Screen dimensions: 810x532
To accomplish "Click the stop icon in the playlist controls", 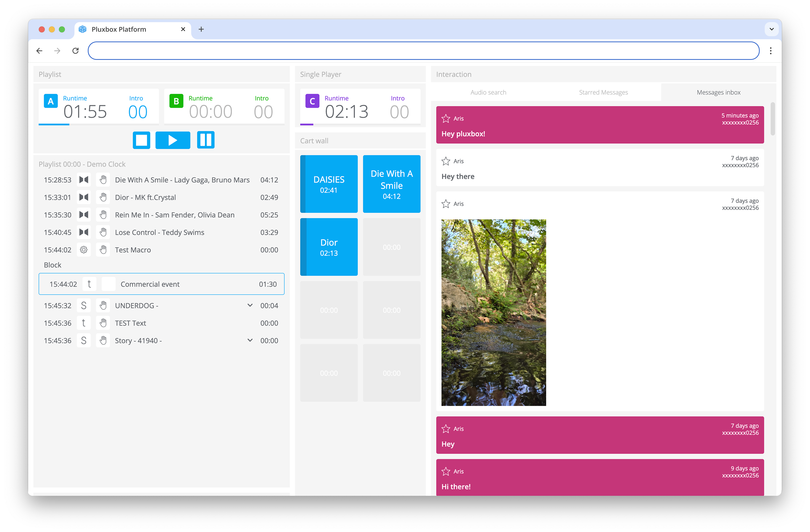I will point(141,140).
